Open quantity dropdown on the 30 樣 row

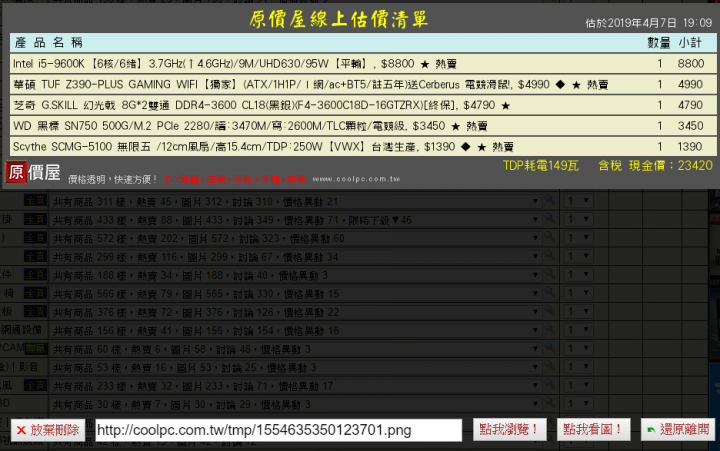579,403
